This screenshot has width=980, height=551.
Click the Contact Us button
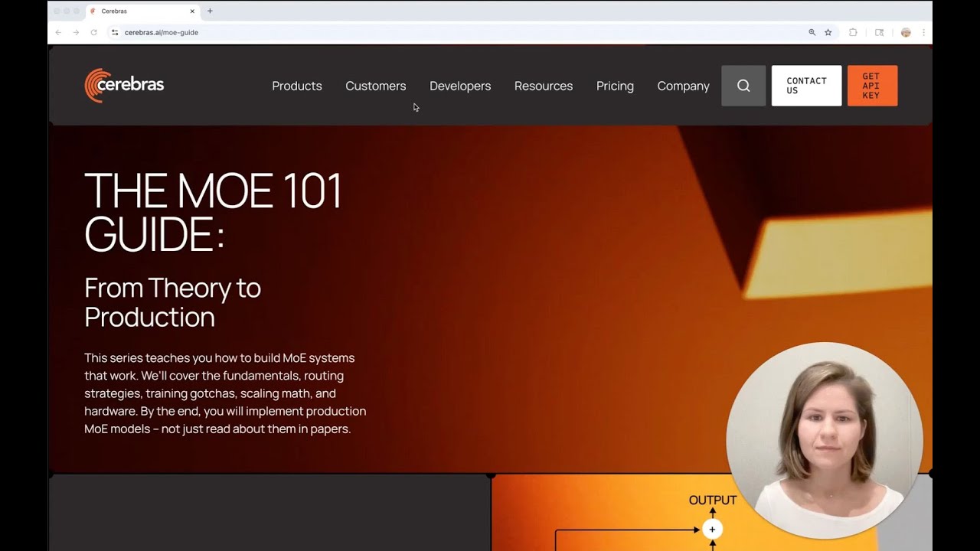(806, 86)
